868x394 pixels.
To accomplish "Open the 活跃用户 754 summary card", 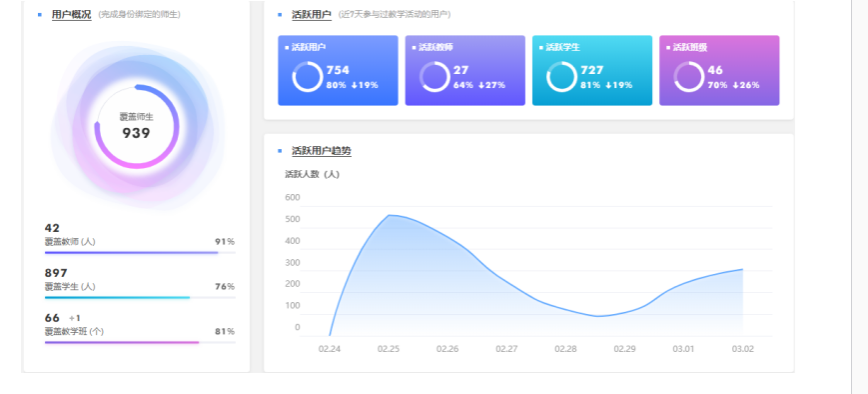I will pyautogui.click(x=338, y=70).
